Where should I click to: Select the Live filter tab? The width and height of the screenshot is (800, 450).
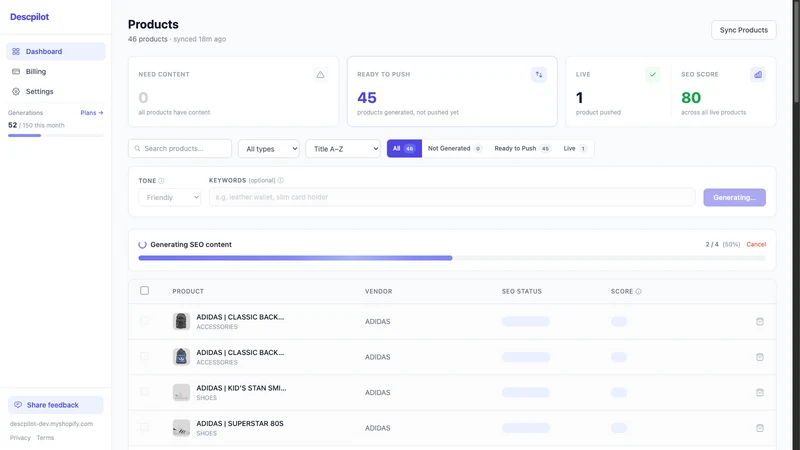pos(575,148)
